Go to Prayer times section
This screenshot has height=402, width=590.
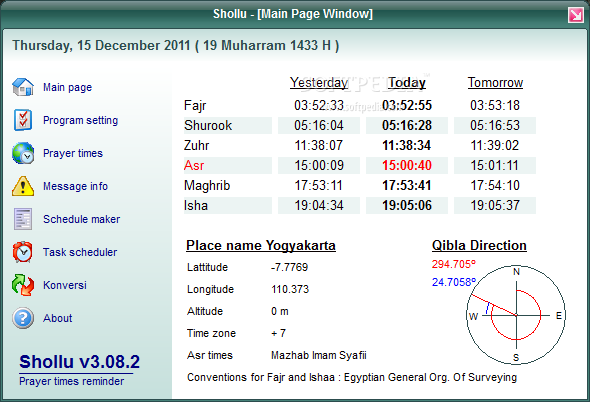73,153
